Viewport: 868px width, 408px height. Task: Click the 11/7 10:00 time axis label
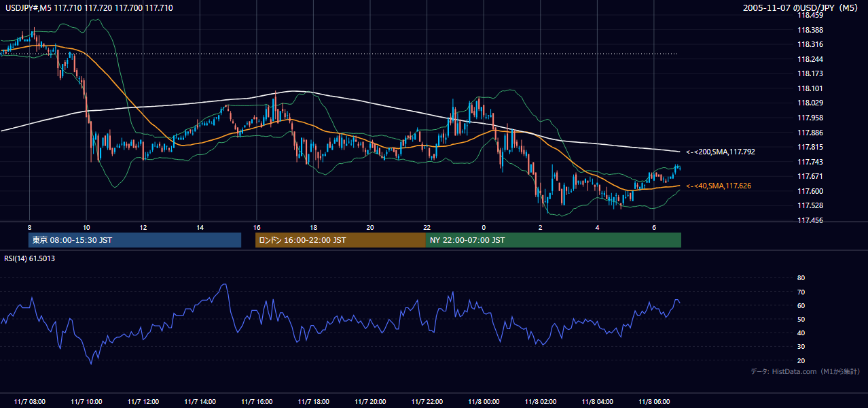[86, 402]
